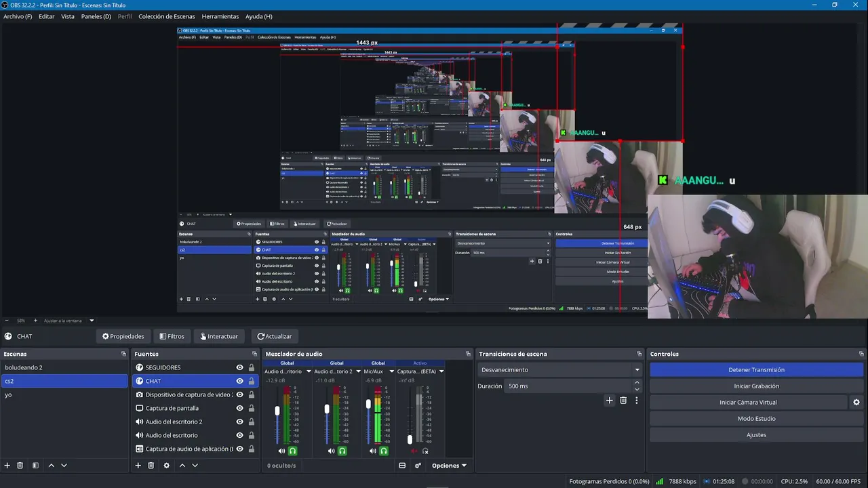Open the Herramientas menu
Viewport: 868px width, 488px height.
(220, 16)
